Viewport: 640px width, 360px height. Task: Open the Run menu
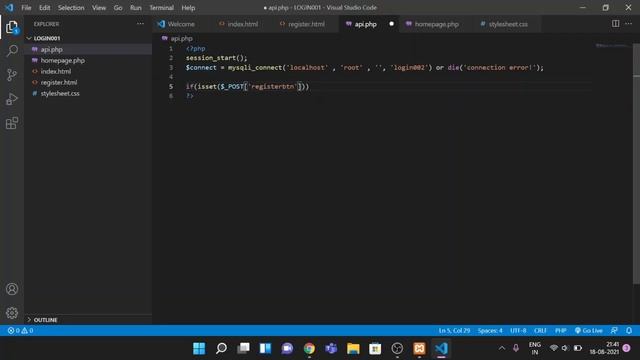136,7
